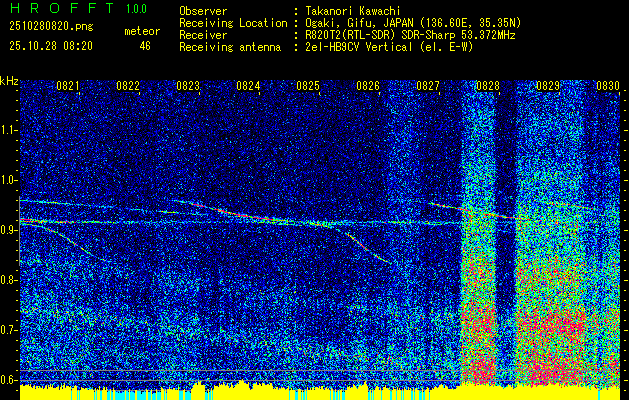Click the R820T2(RTL-SDR) receiver description
Image resolution: width=629 pixels, height=400 pixels.
[408, 35]
